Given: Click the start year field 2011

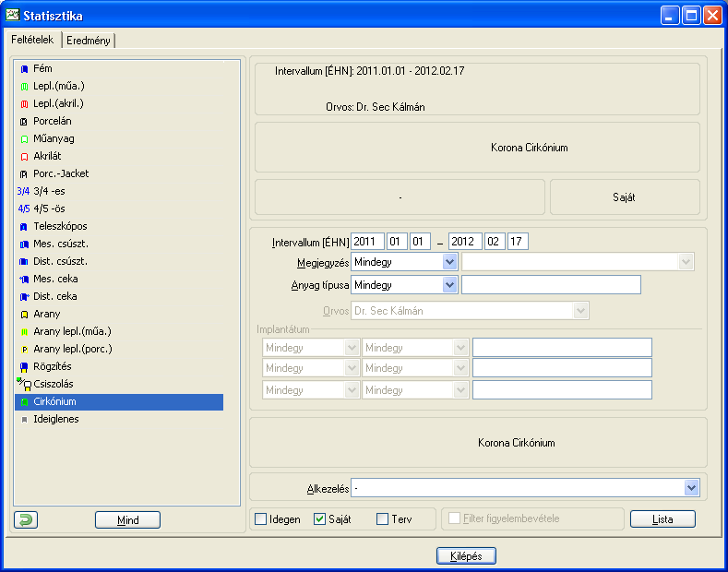Looking at the screenshot, I should pyautogui.click(x=367, y=242).
